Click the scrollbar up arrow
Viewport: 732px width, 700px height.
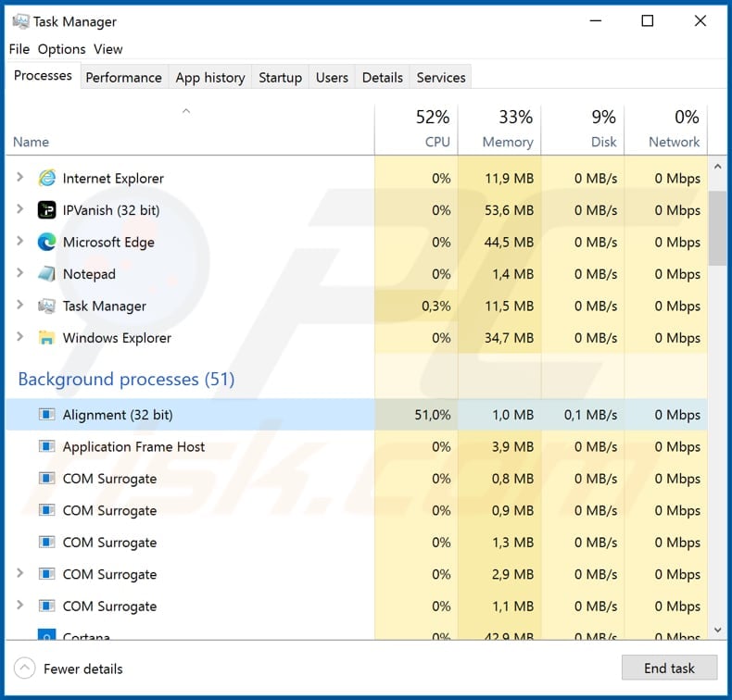(x=717, y=167)
